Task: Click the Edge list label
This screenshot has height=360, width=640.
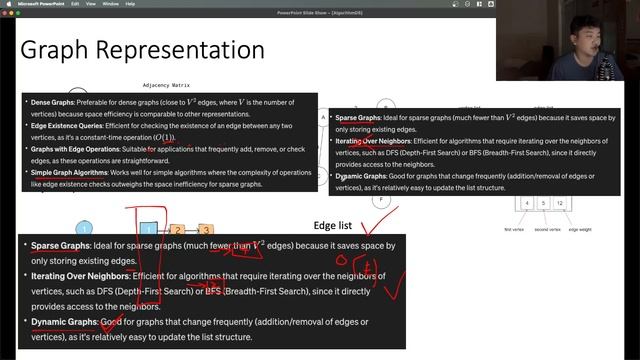Action: coord(333,225)
